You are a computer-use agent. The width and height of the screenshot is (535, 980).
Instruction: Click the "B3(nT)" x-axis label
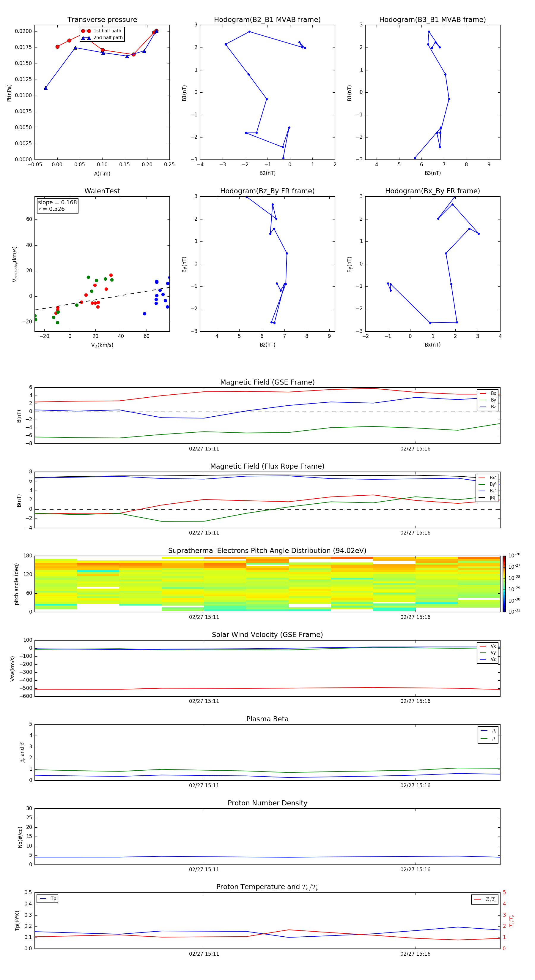(432, 173)
